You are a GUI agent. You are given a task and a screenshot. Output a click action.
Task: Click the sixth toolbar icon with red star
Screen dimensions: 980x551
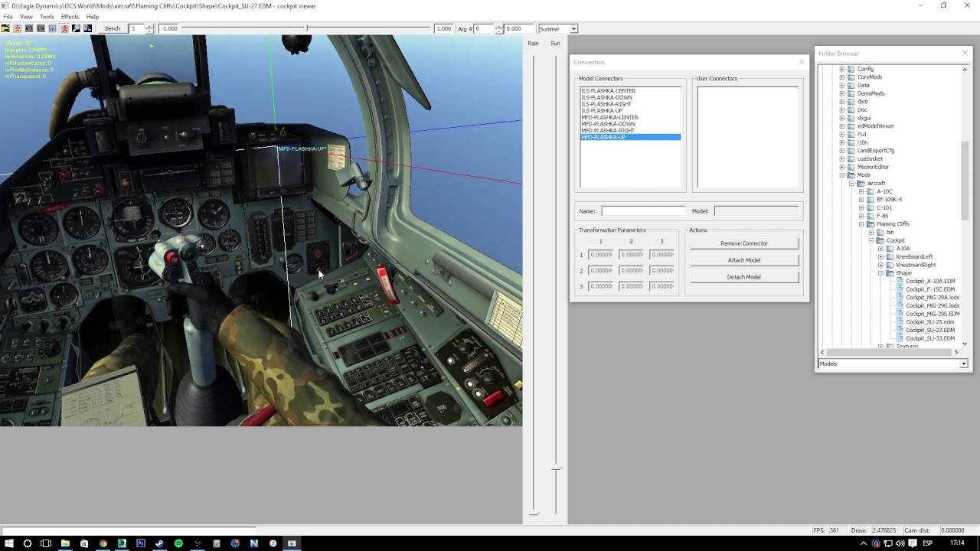64,28
